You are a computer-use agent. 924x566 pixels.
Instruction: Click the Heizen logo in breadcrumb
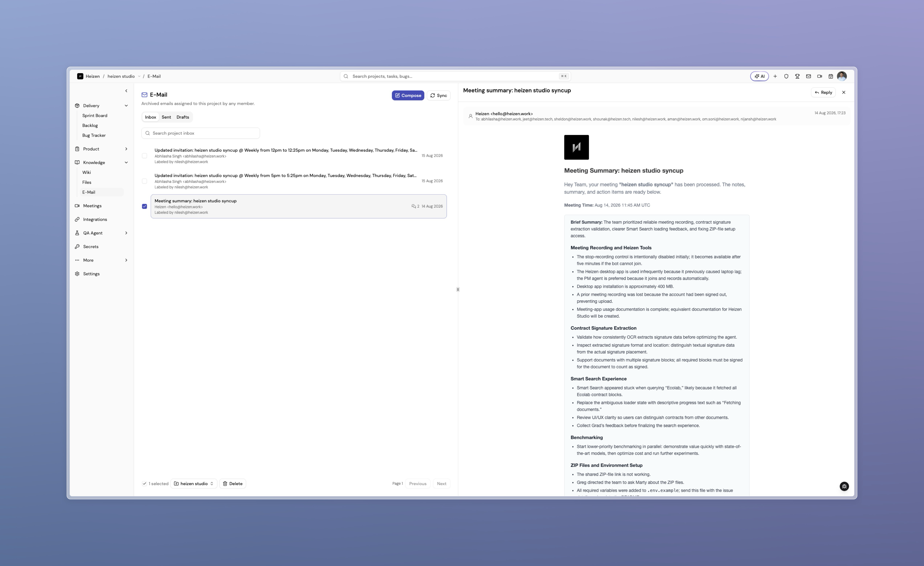(80, 76)
